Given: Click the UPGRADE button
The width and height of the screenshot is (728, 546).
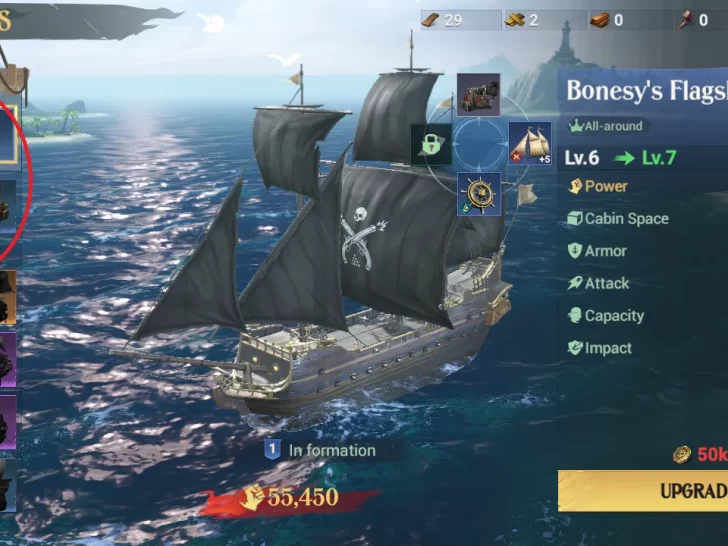Looking at the screenshot, I should [643, 491].
